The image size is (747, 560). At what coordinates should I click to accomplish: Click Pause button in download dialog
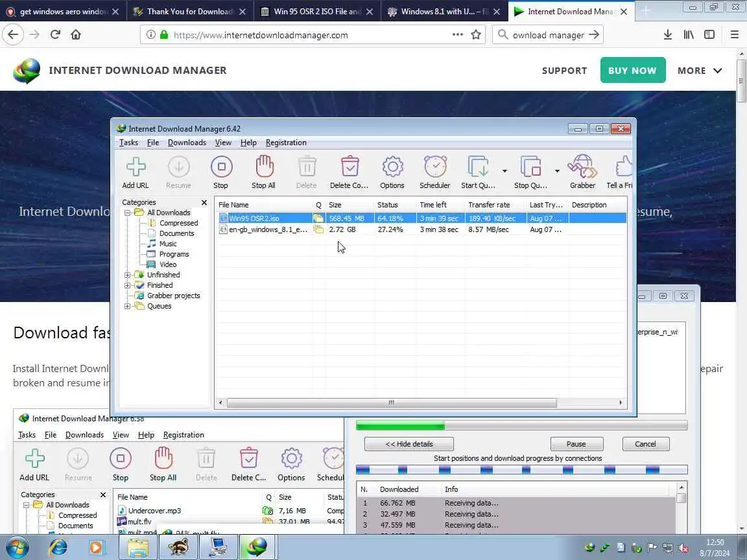pyautogui.click(x=576, y=444)
